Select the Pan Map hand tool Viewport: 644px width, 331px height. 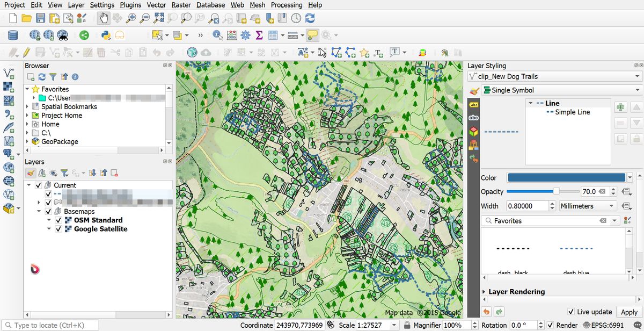point(104,18)
